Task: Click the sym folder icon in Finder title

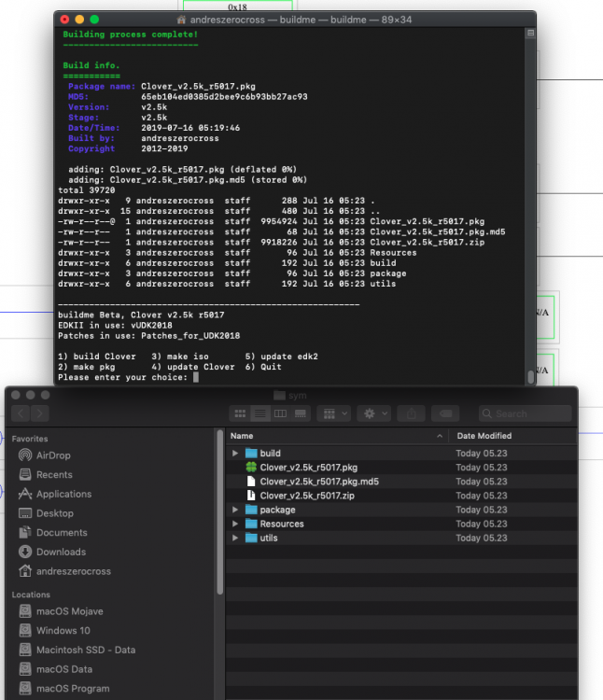Action: tap(279, 395)
